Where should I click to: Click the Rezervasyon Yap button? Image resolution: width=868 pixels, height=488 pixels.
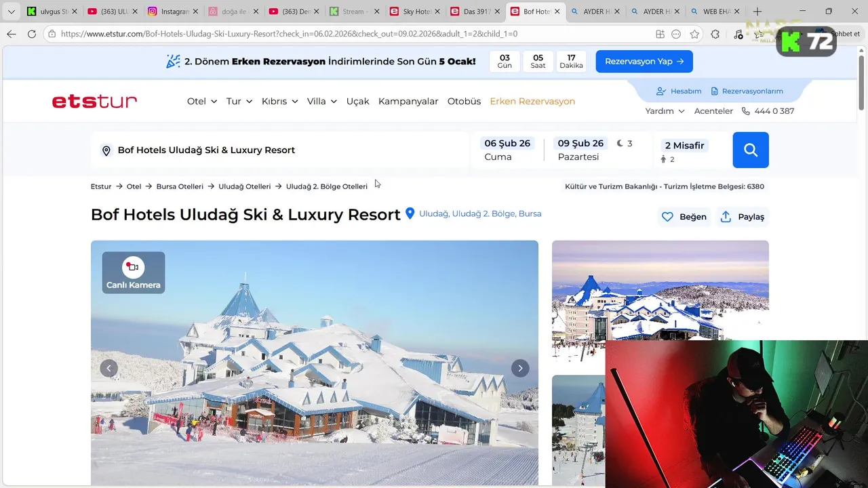644,61
